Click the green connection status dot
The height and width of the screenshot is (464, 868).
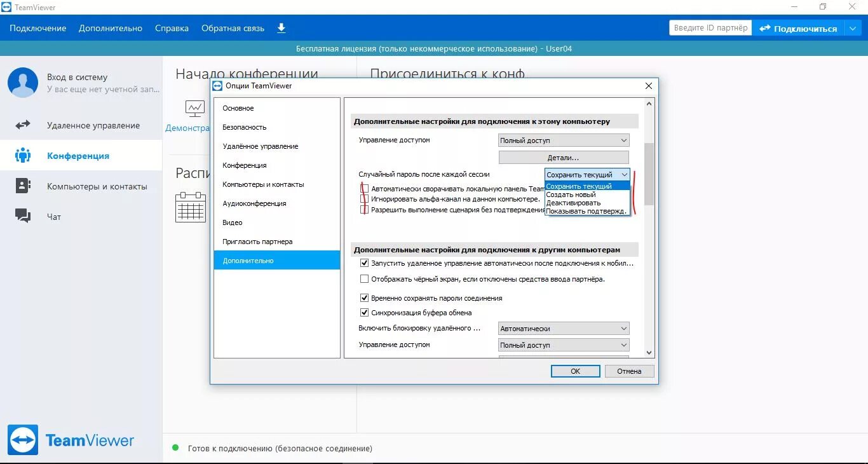click(x=176, y=447)
